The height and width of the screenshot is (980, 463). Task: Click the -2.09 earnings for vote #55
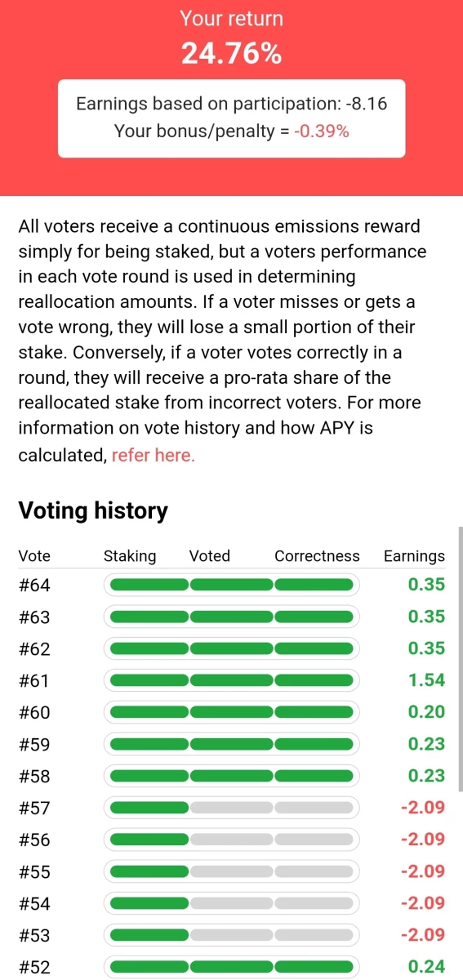click(x=423, y=871)
